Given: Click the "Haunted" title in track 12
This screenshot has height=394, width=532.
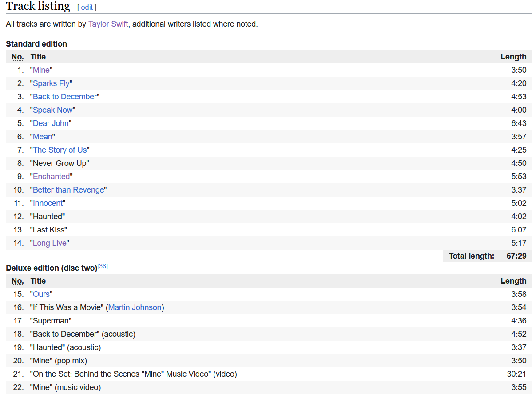Looking at the screenshot, I should click(x=48, y=217).
